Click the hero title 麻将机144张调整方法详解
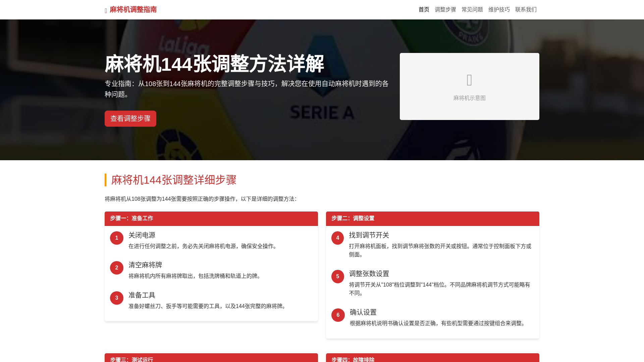This screenshot has width=644, height=362. coord(214,64)
